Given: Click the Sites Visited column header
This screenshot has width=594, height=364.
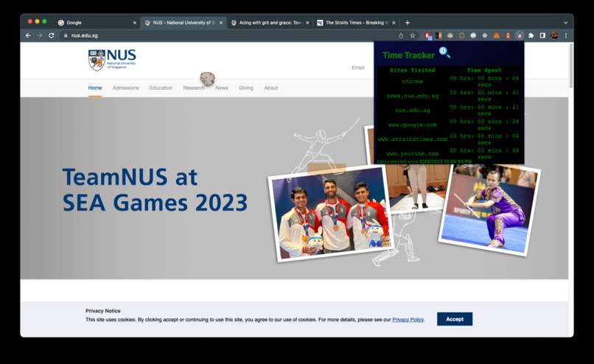Looking at the screenshot, I should point(413,70).
